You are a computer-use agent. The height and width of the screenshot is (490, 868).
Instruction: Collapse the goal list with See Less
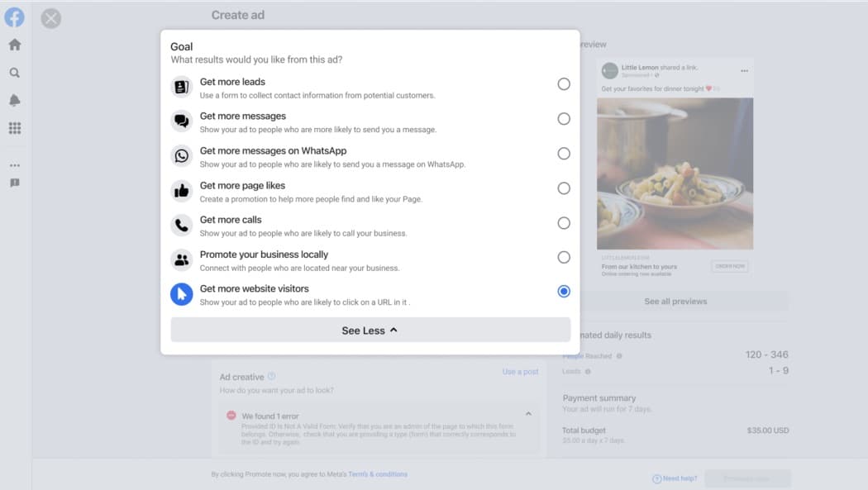coord(370,331)
